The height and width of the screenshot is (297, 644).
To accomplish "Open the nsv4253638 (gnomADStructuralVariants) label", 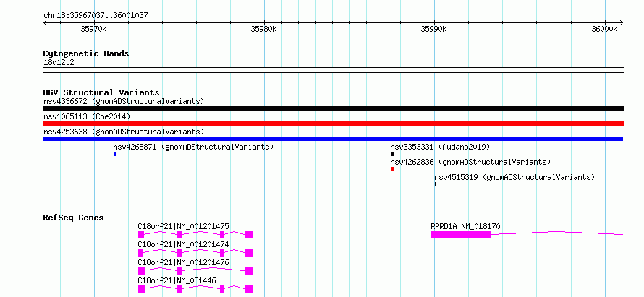I will [124, 132].
